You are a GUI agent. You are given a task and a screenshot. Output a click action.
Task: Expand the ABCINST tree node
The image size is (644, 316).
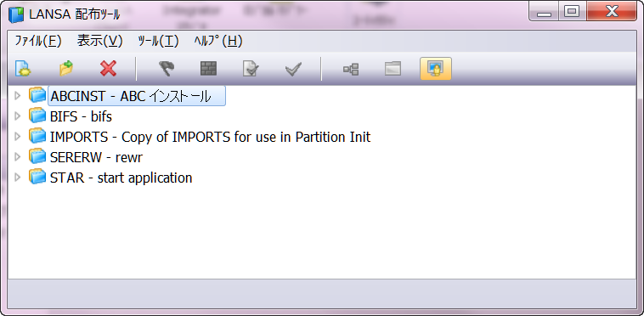(17, 96)
